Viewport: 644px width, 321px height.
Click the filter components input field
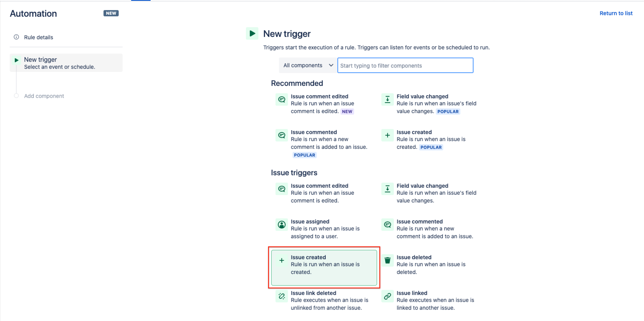click(x=405, y=65)
